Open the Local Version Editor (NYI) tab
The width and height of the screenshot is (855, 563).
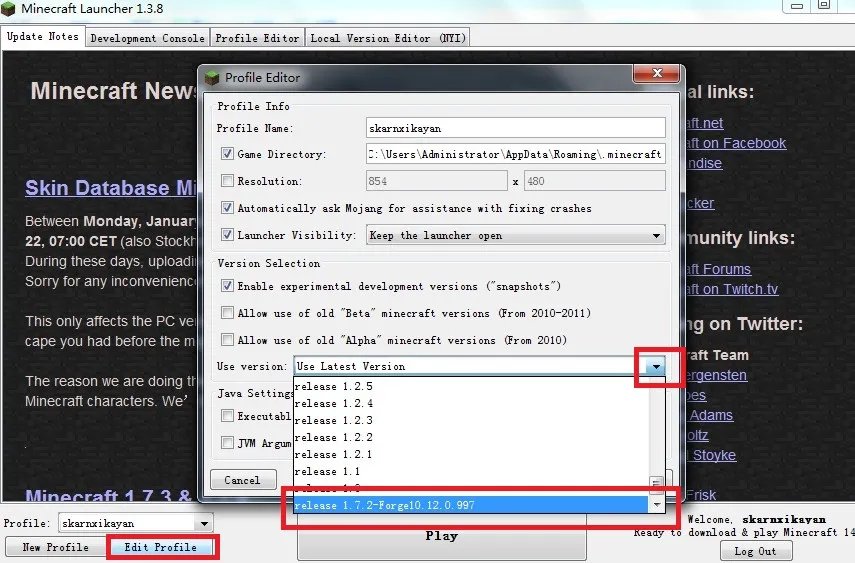(388, 38)
